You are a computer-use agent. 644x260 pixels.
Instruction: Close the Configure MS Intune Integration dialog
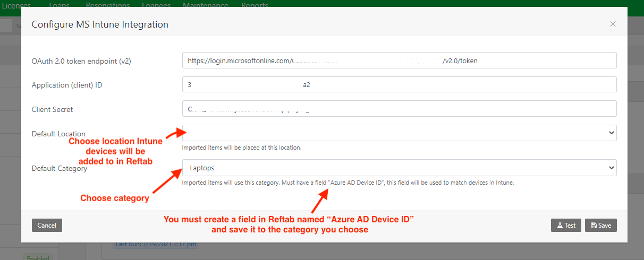(613, 24)
